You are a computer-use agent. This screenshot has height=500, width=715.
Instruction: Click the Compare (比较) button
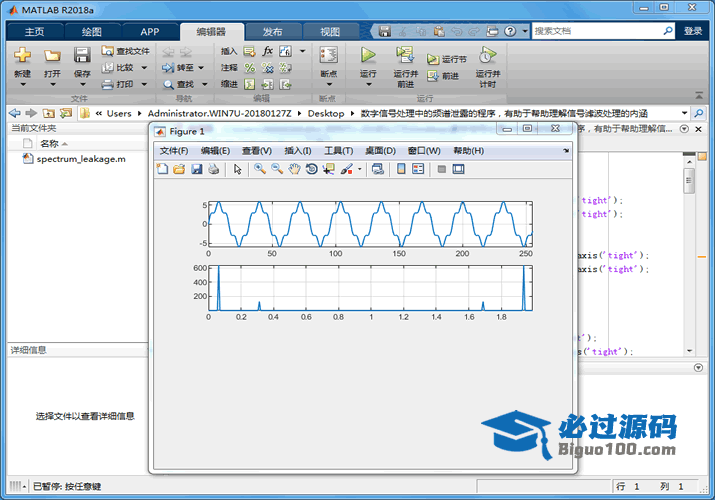point(118,67)
